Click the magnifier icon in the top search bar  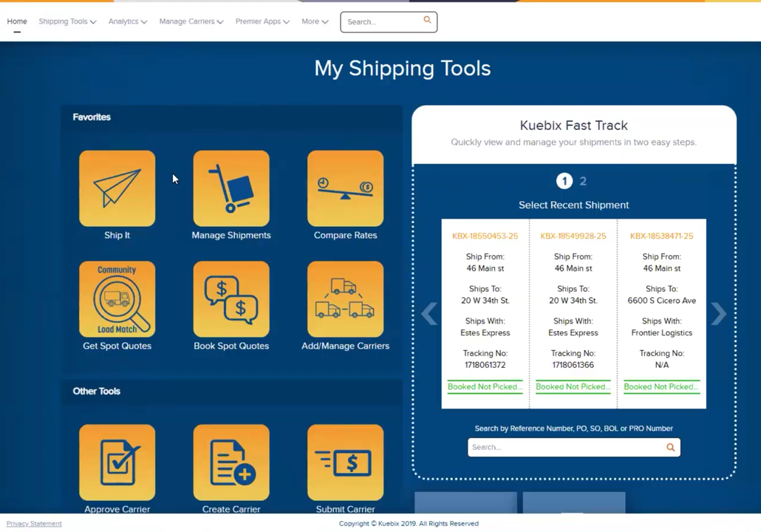tap(427, 20)
